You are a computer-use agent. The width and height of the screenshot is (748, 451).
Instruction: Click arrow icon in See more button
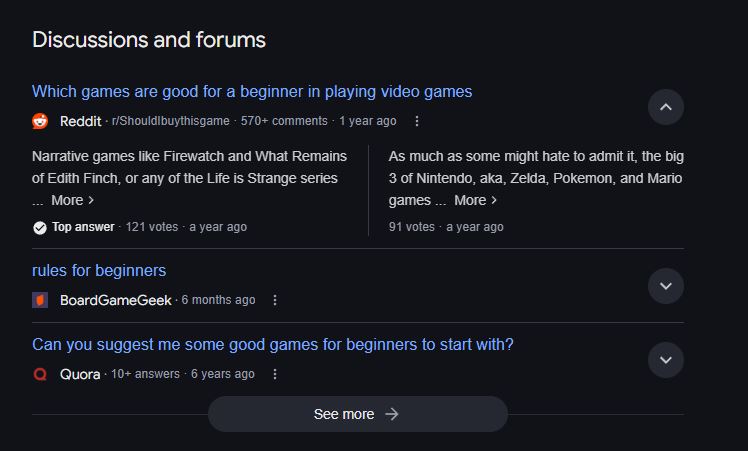392,414
